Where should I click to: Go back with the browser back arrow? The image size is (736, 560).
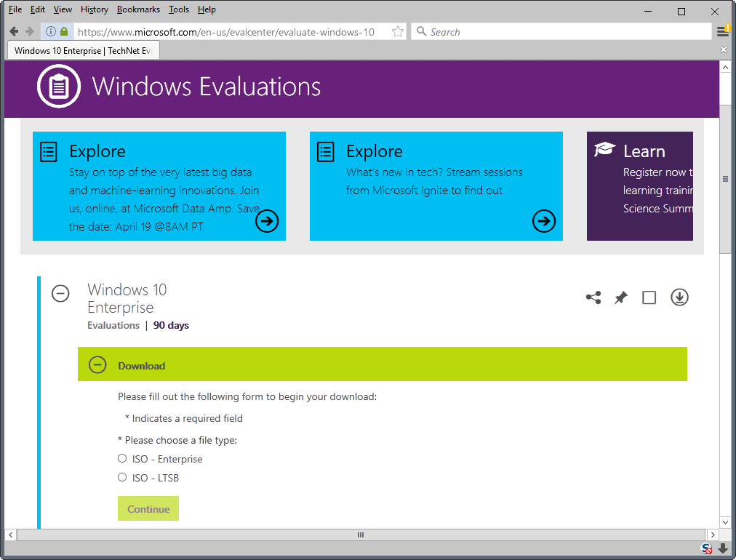coord(14,31)
